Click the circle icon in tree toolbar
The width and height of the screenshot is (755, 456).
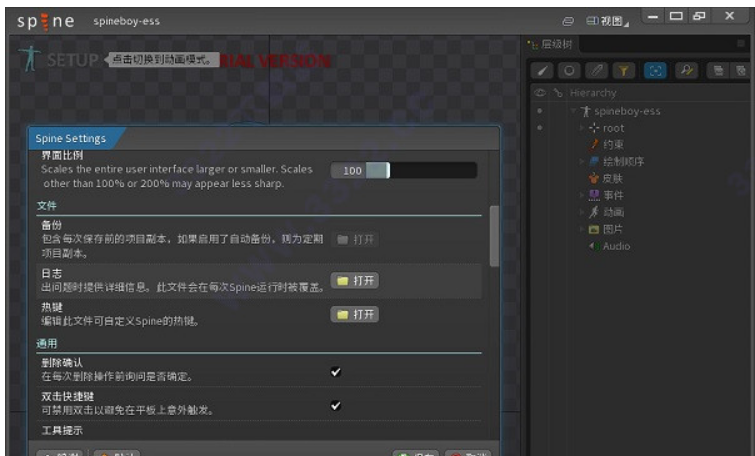pos(569,71)
